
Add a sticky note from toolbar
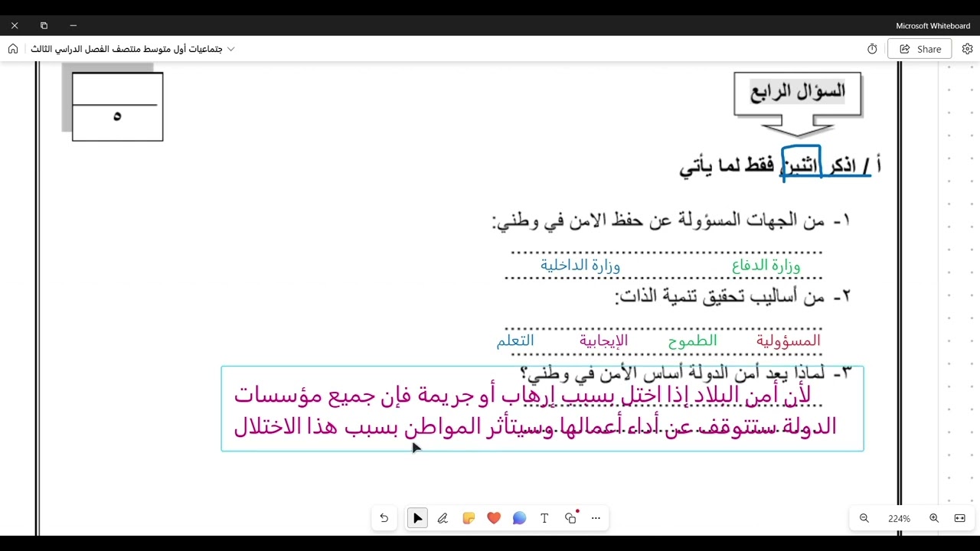point(469,518)
